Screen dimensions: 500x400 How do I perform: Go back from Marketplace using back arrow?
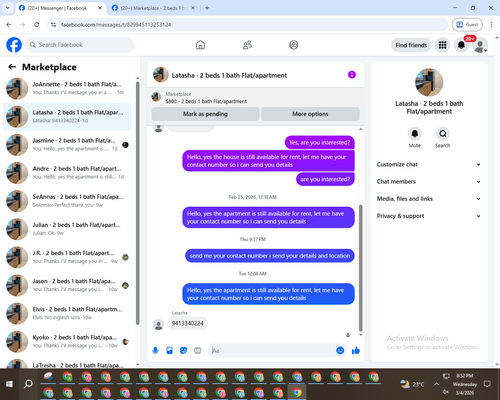[x=12, y=67]
